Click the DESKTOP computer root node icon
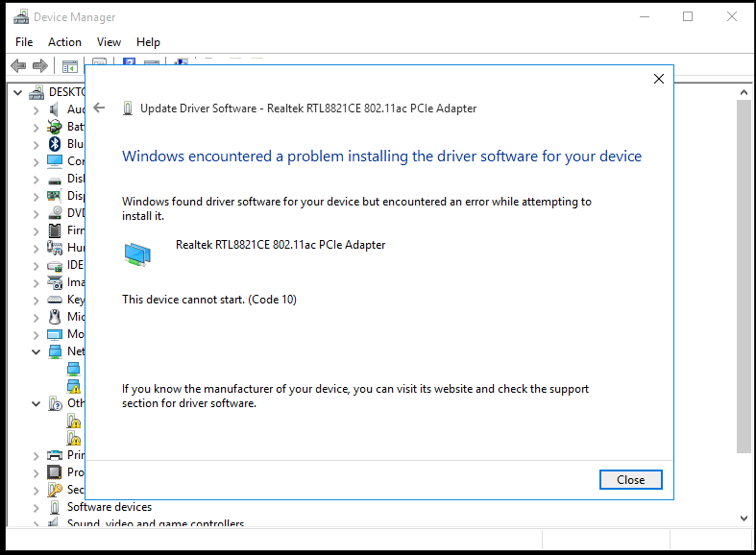 click(37, 92)
